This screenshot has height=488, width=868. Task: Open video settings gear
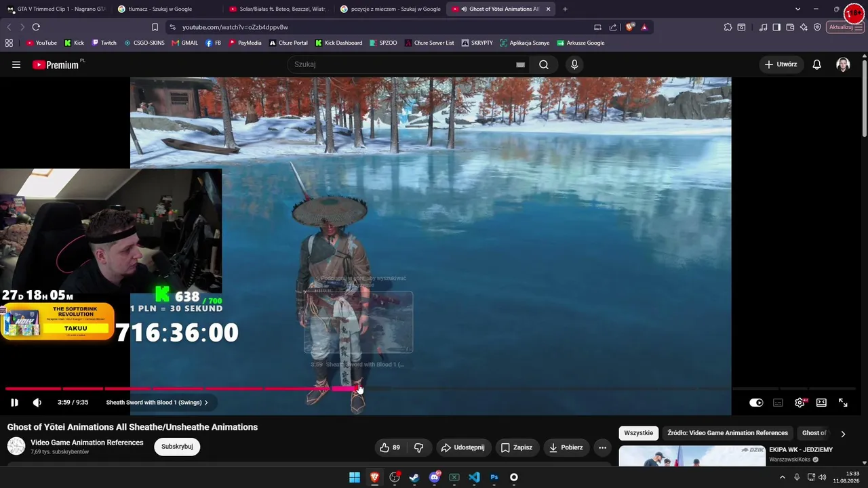pyautogui.click(x=800, y=403)
